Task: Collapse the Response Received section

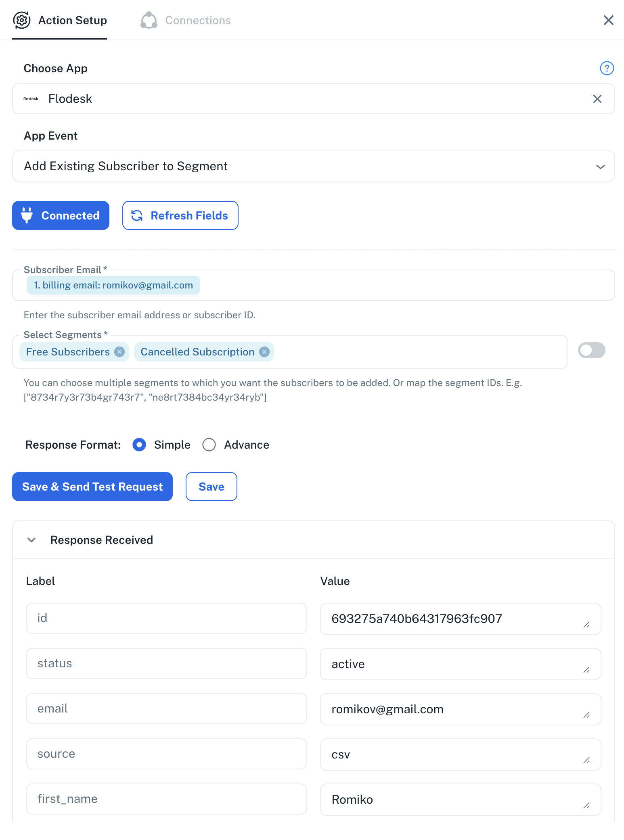Action: point(31,540)
